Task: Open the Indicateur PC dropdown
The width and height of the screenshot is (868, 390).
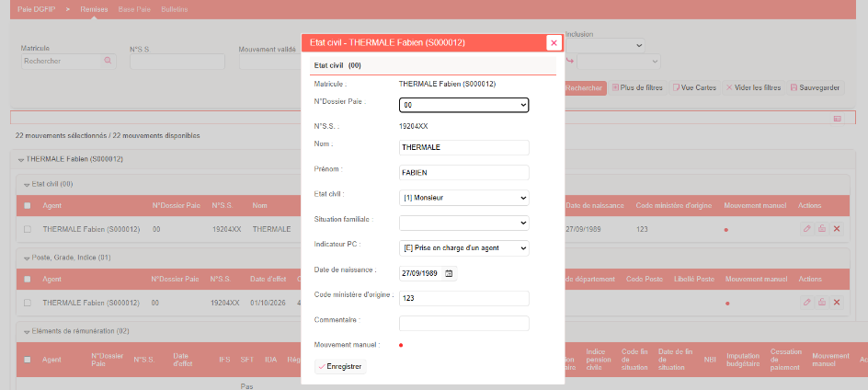Action: pos(464,248)
